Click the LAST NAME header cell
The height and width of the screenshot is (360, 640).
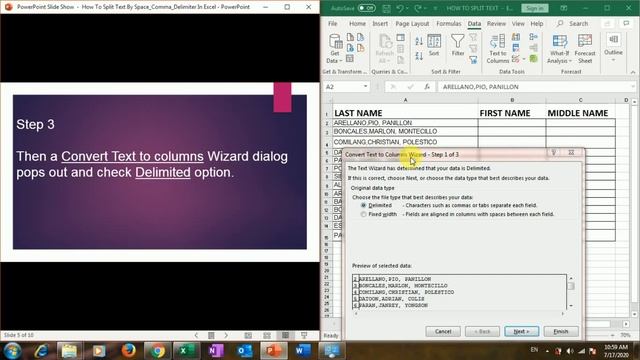click(405, 113)
